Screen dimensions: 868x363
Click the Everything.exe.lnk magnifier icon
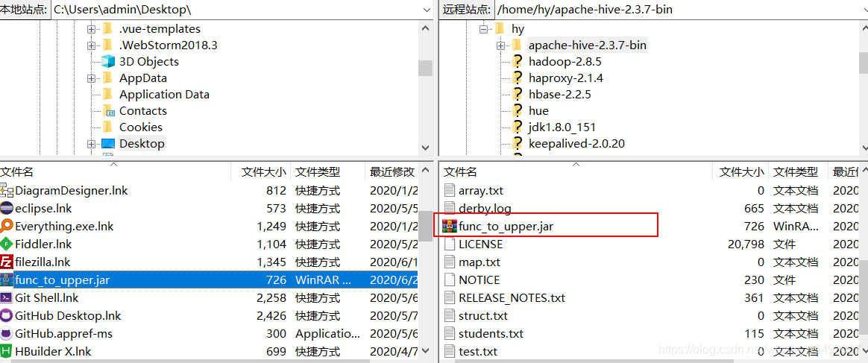[x=7, y=227]
